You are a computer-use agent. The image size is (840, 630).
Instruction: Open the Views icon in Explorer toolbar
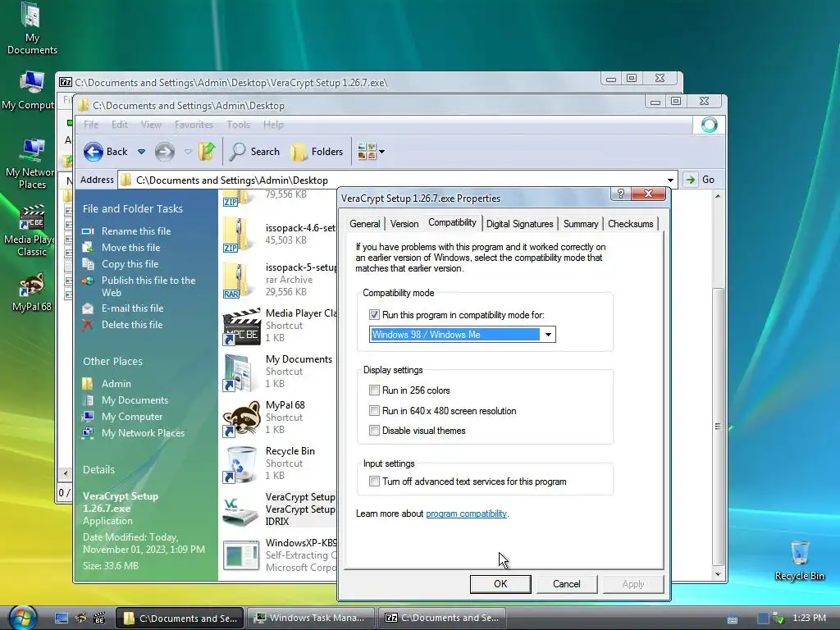(x=367, y=152)
